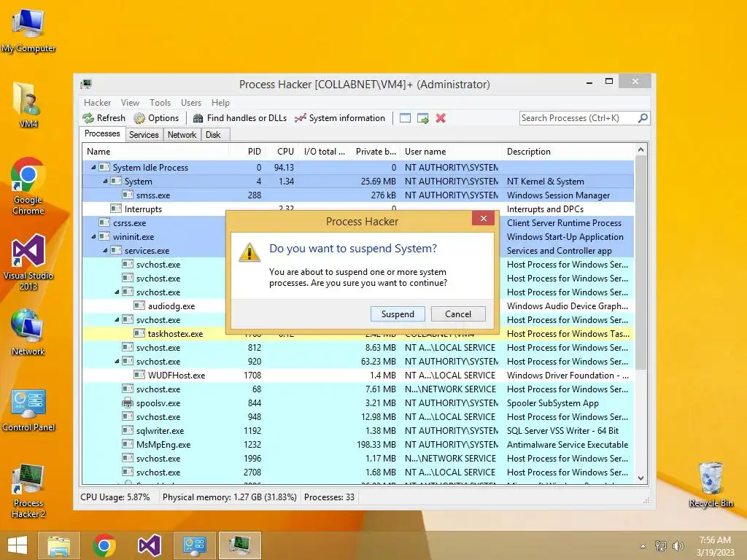
Task: Close the suspend confirmation dialog
Action: 483,218
